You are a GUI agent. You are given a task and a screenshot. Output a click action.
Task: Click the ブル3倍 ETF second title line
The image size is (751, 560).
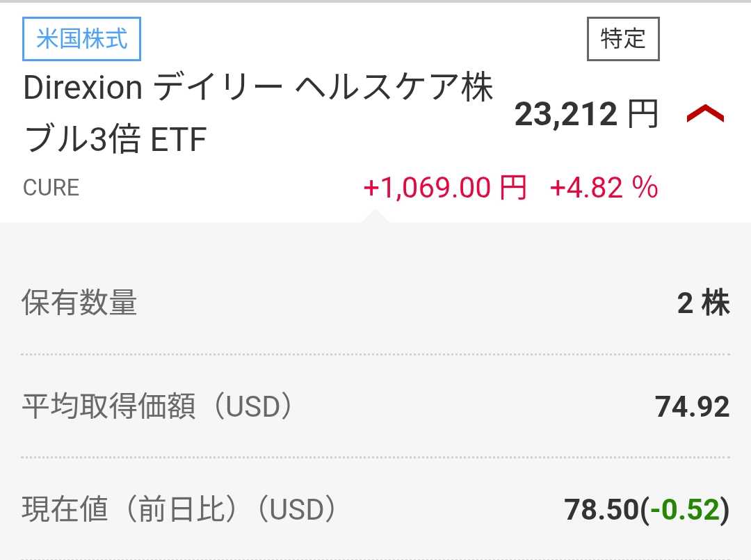115,141
